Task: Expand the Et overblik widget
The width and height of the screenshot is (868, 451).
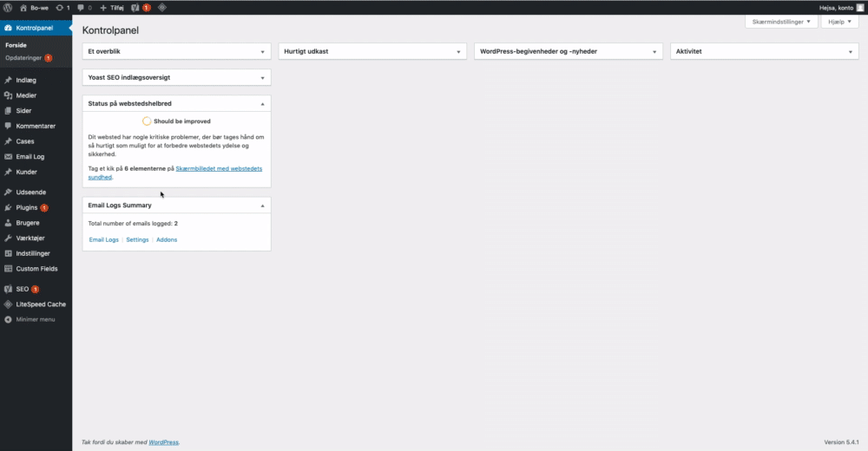Action: [262, 52]
